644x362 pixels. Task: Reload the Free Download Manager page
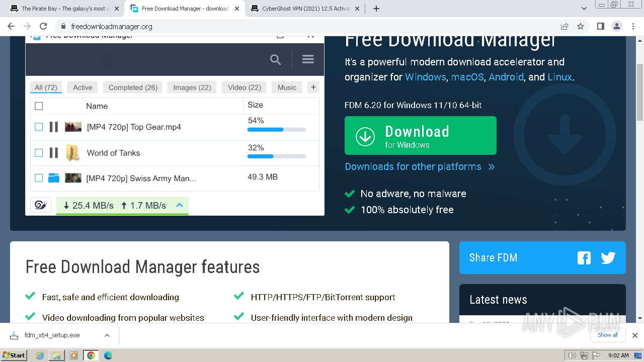coord(43,26)
